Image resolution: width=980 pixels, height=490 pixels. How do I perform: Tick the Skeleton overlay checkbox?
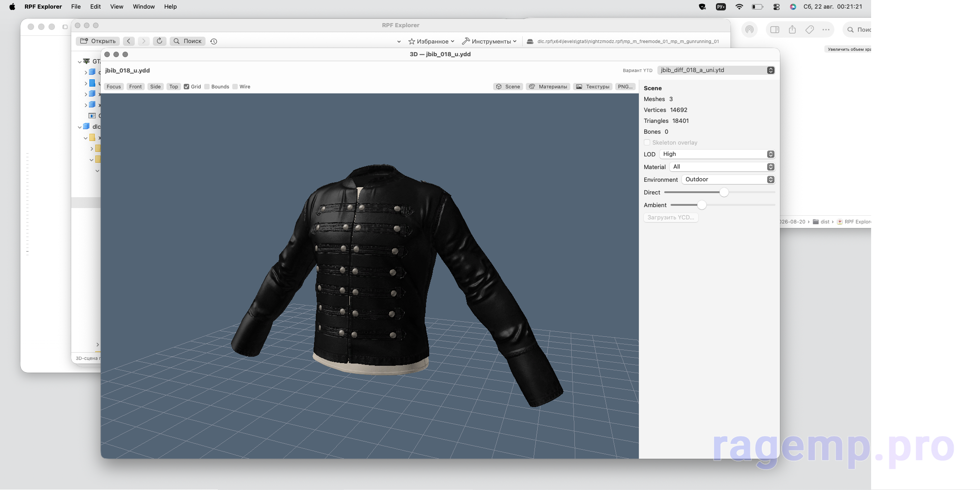point(647,142)
